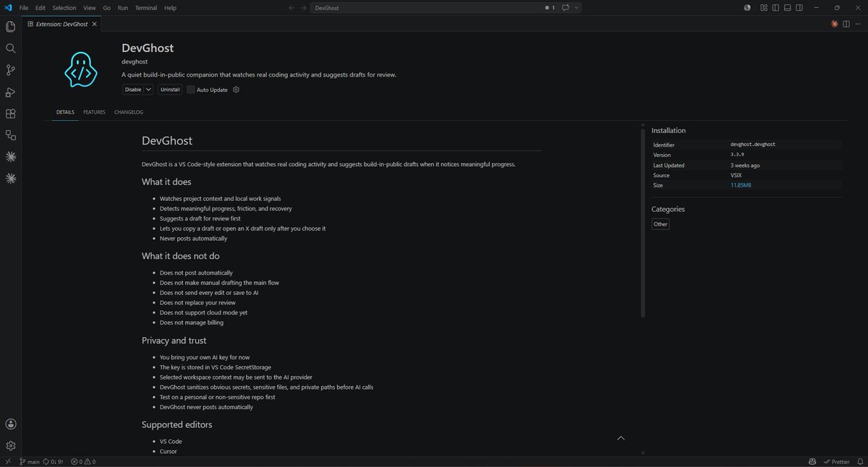Open the Run menu
The image size is (868, 467).
pos(122,8)
